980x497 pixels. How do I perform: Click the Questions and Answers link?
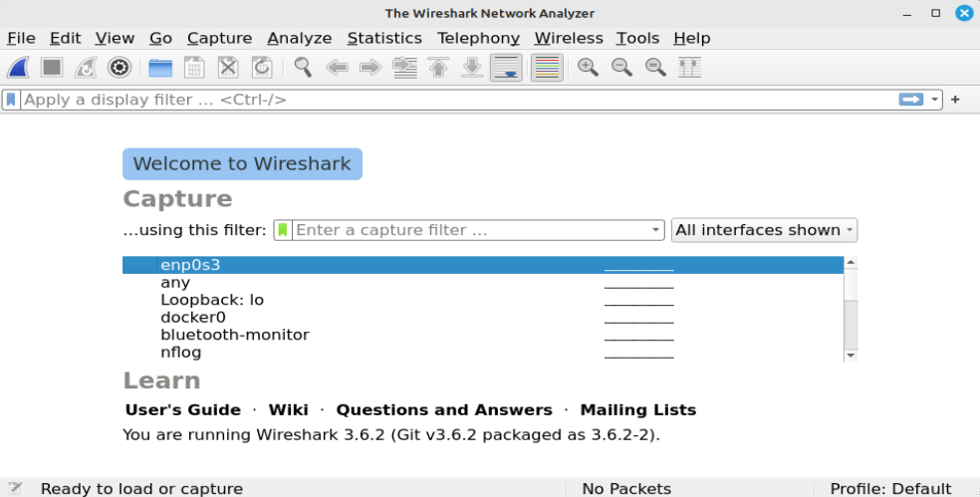click(444, 410)
